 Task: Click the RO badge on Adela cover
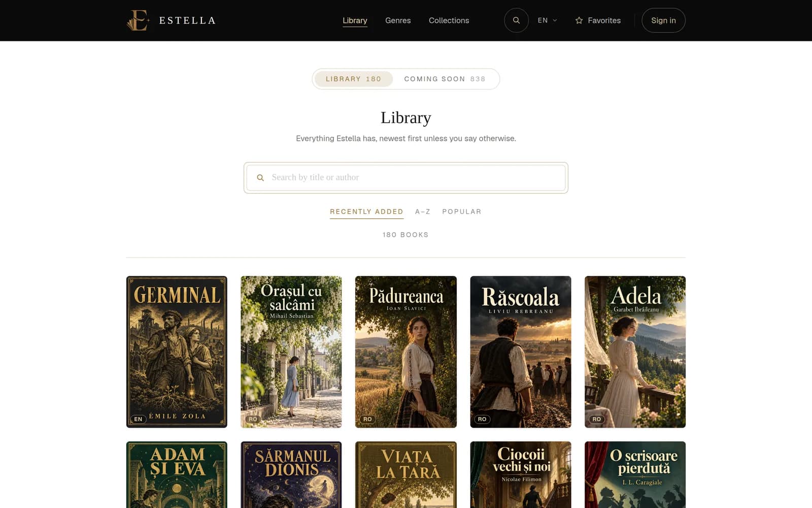[x=597, y=419]
